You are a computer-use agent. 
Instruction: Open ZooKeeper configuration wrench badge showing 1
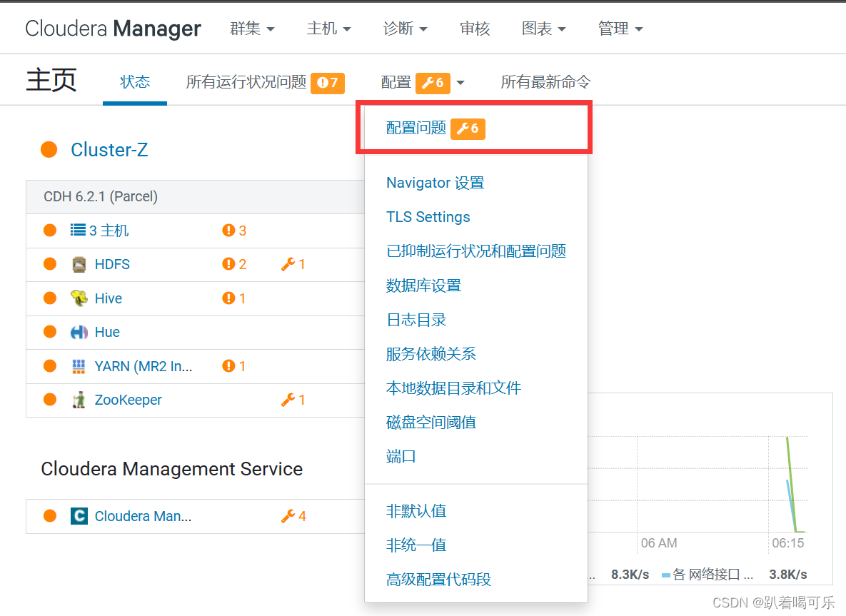pos(293,400)
